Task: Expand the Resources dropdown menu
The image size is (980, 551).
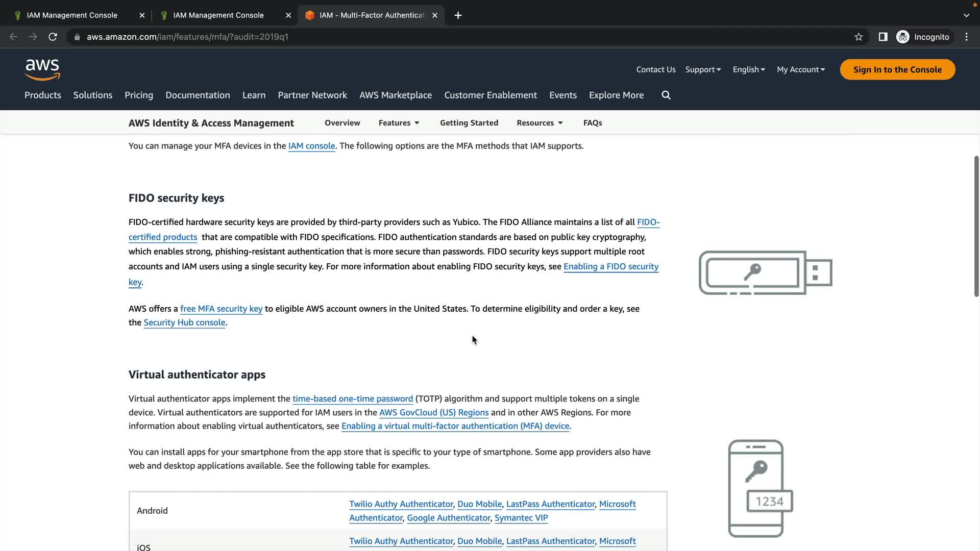Action: pyautogui.click(x=540, y=123)
